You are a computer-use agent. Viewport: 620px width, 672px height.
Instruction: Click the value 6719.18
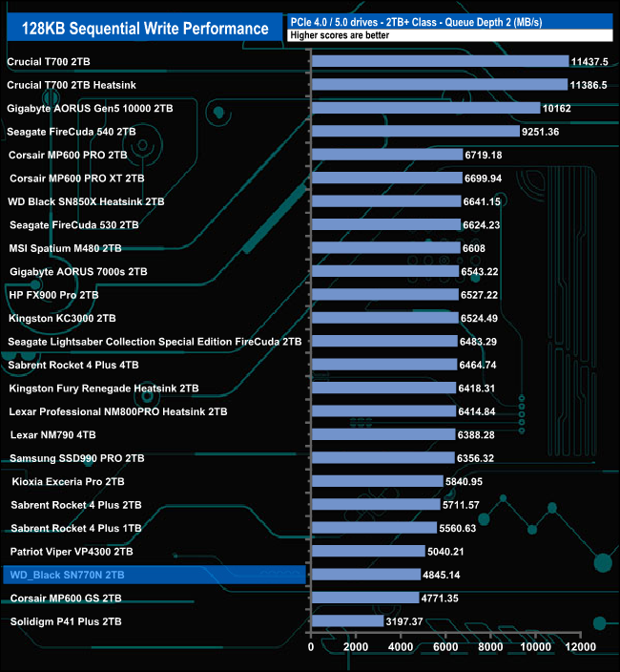click(x=484, y=156)
